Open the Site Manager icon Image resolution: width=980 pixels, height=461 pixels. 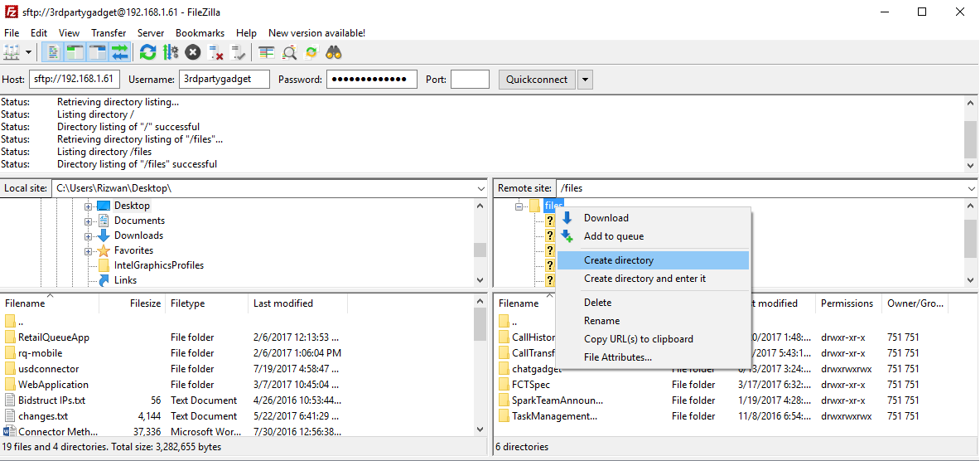[x=12, y=53]
